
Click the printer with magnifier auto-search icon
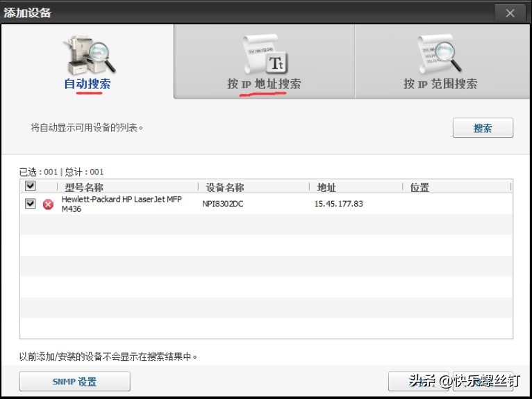pyautogui.click(x=90, y=55)
